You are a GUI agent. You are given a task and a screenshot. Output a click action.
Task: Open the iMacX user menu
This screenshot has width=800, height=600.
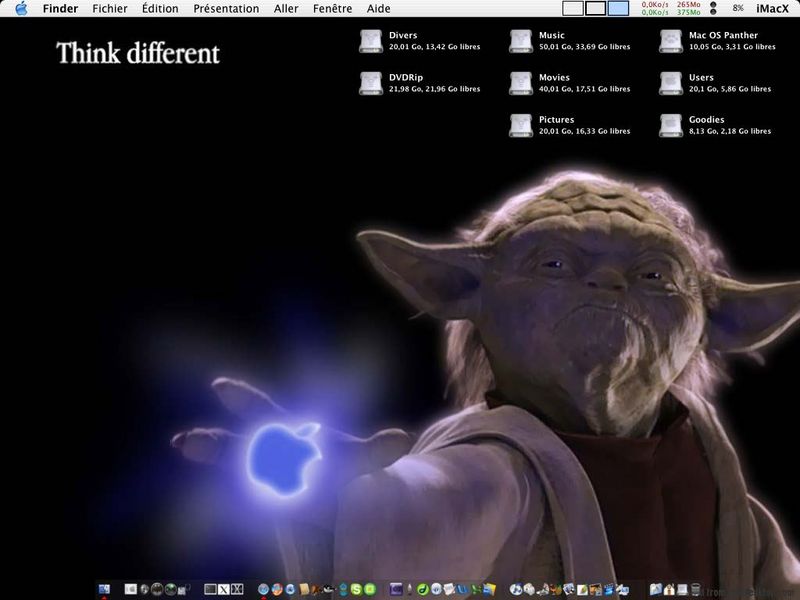pos(772,9)
